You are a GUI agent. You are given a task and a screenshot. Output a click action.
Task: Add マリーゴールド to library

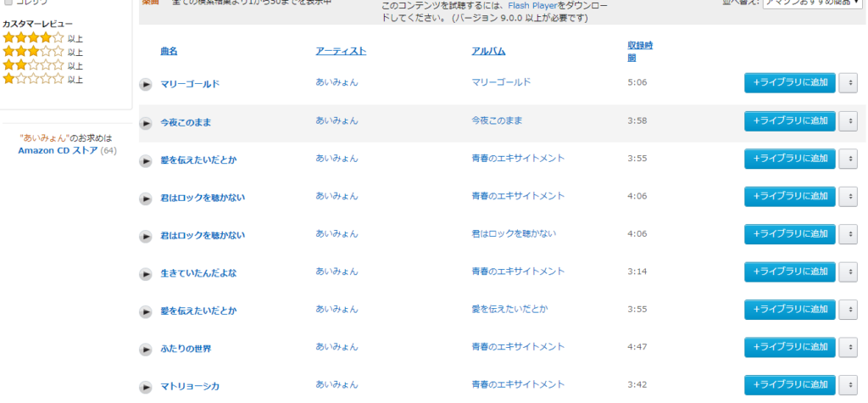coord(790,83)
